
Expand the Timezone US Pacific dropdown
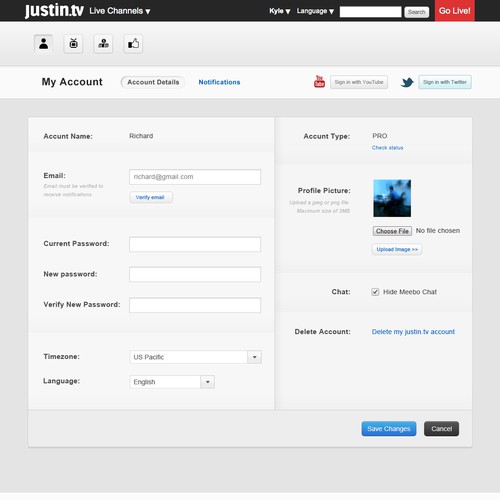coord(195,357)
